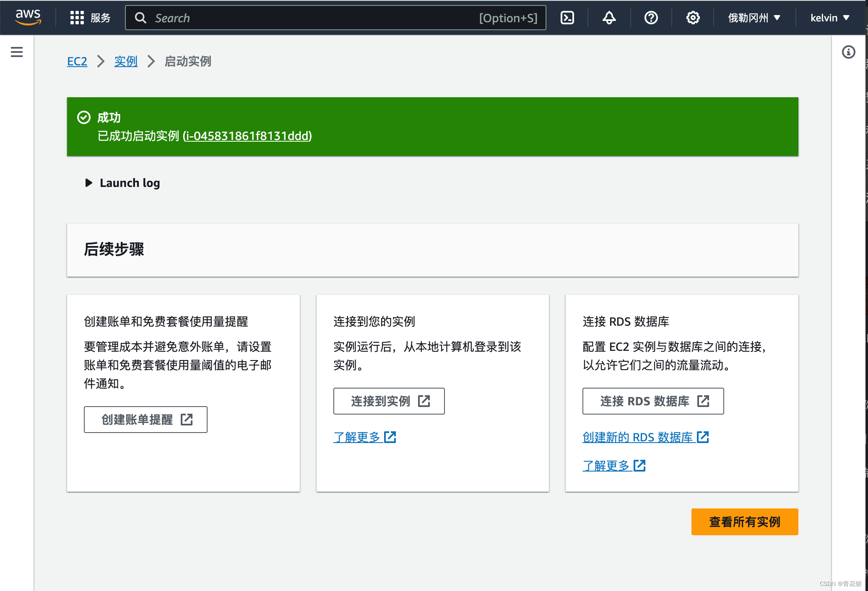This screenshot has height=591, width=868.
Task: Click the 成功 banner heading
Action: click(x=109, y=117)
